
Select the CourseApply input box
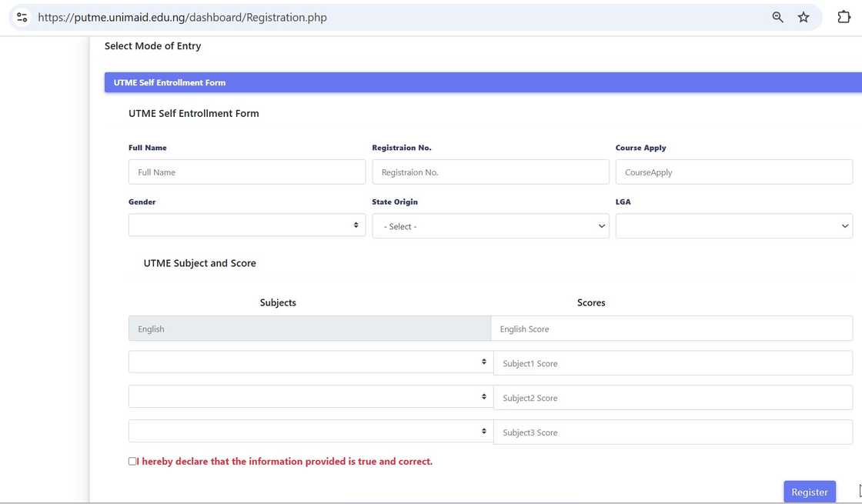tap(733, 172)
